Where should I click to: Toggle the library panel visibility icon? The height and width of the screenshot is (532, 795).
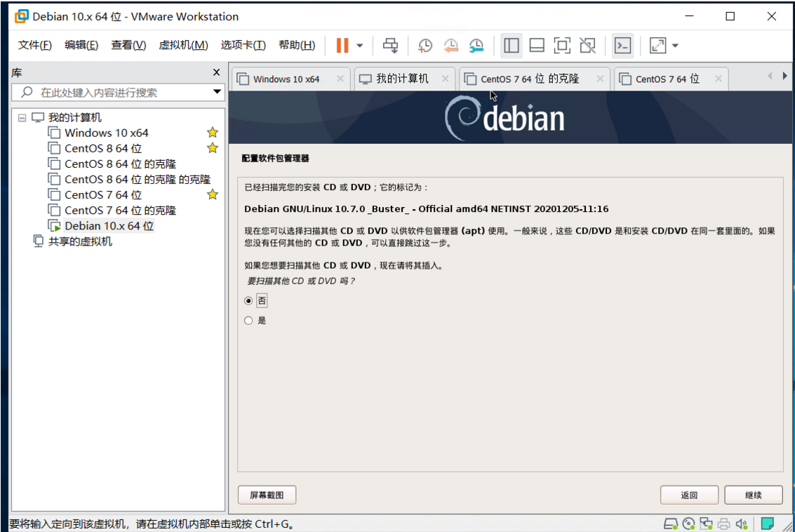(x=511, y=45)
